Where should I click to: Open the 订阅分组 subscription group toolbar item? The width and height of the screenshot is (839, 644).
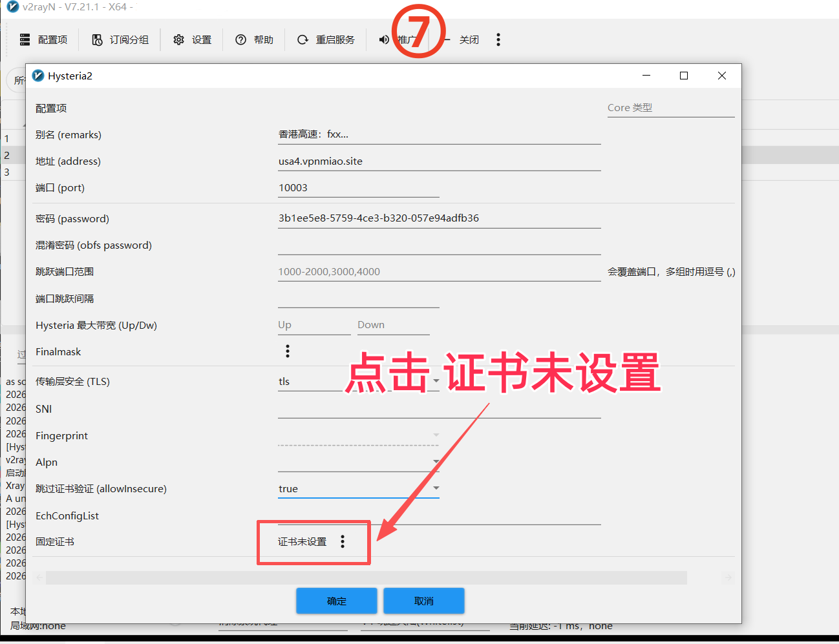pyautogui.click(x=120, y=40)
